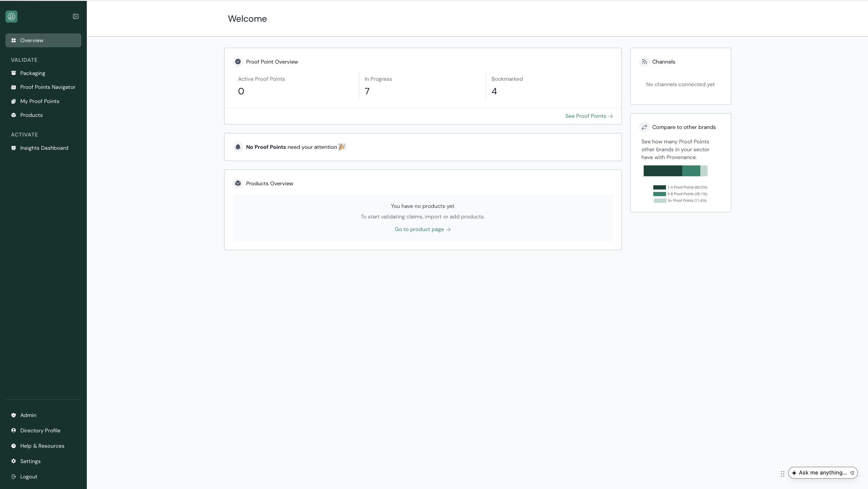Click the Products Overview cube icon
Image resolution: width=868 pixels, height=489 pixels.
(x=238, y=183)
